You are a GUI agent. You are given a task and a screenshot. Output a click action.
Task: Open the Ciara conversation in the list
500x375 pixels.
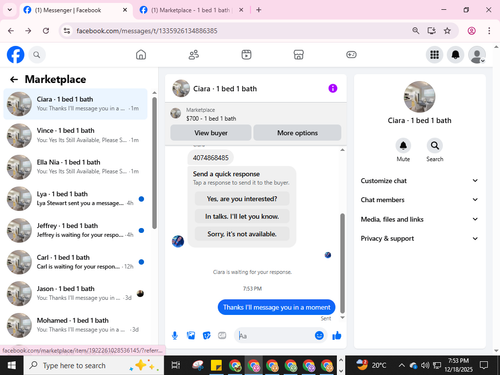click(75, 104)
